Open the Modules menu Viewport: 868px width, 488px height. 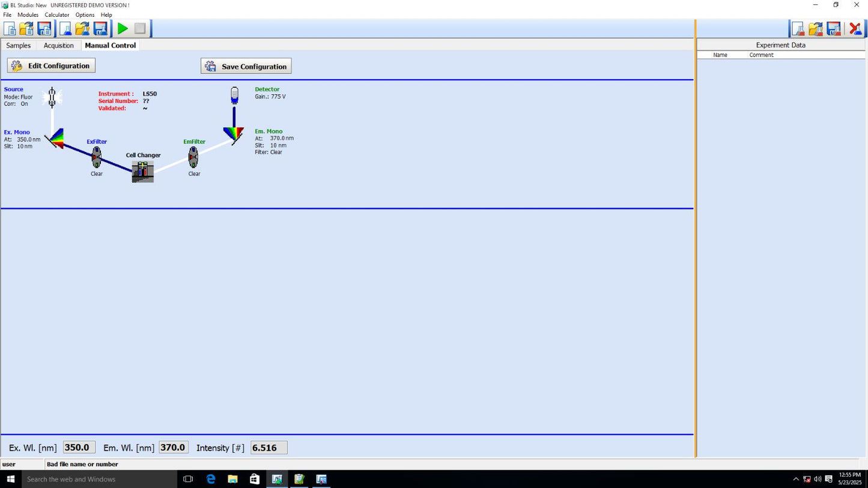[x=28, y=14]
